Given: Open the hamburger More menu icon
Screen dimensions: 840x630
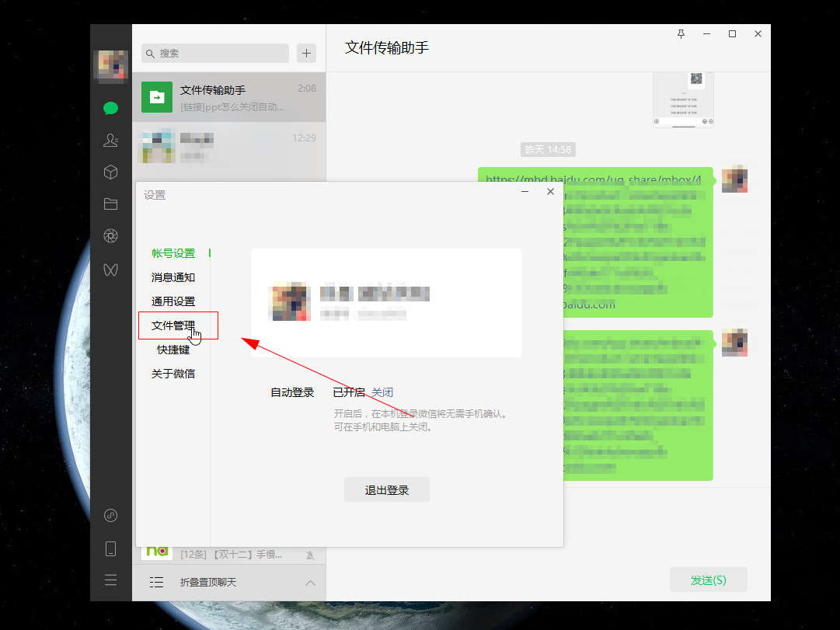Looking at the screenshot, I should 110,580.
